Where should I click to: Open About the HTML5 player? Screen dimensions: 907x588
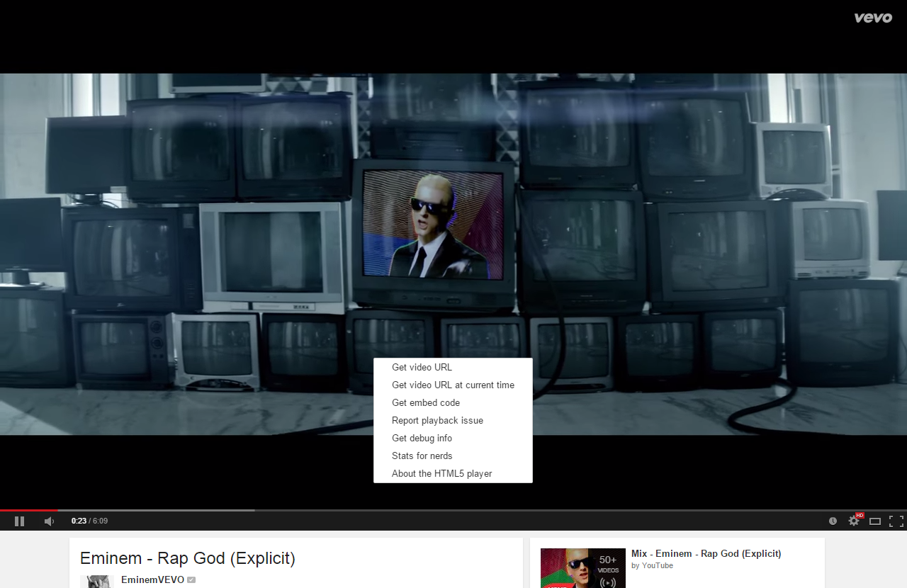(x=453, y=473)
